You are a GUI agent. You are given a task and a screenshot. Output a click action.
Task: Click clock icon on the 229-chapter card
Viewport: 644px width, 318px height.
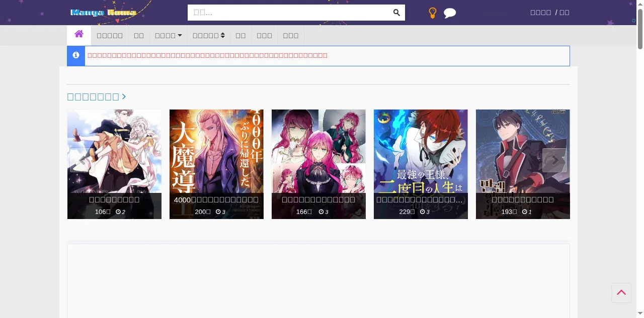(x=423, y=212)
